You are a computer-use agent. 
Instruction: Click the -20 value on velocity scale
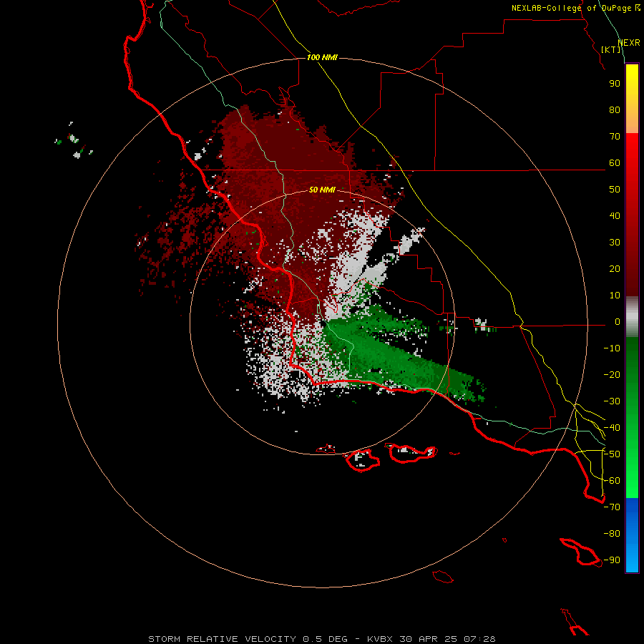612,374
